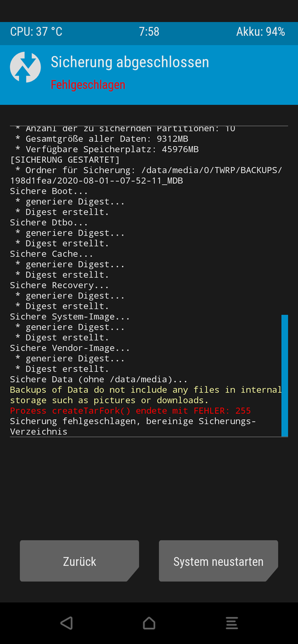Image resolution: width=298 pixels, height=644 pixels.
Task: Tap the Sicherung fehlgeschlagen, bereinige log line
Action: click(133, 426)
